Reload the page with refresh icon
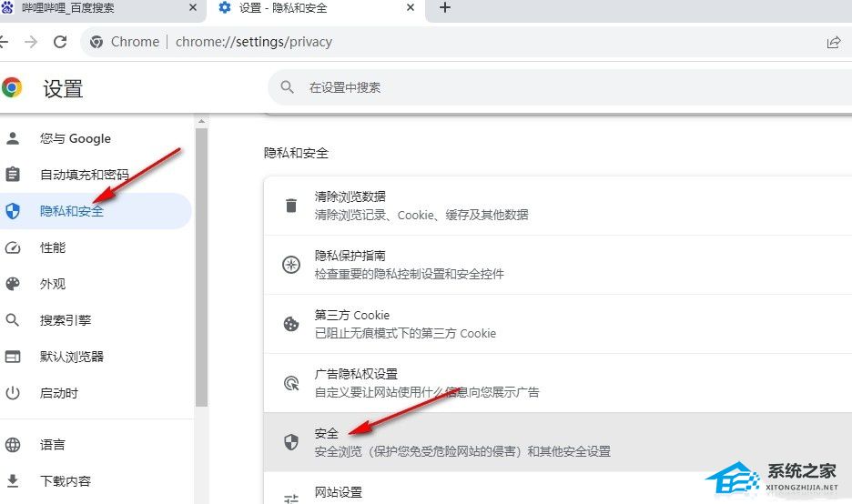Image resolution: width=852 pixels, height=504 pixels. tap(60, 42)
